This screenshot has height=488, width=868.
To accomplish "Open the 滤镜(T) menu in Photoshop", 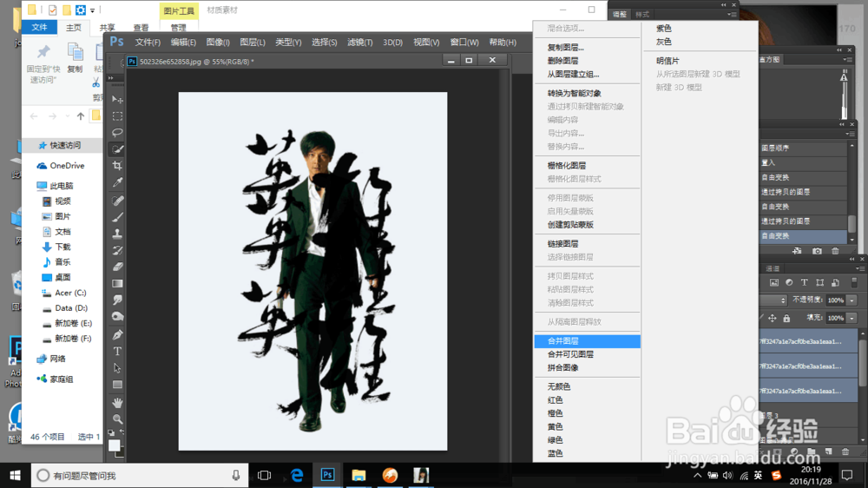I will [x=360, y=42].
